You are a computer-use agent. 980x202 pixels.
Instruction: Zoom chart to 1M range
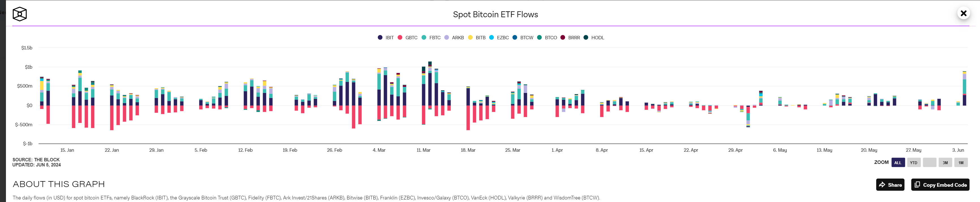click(960, 162)
